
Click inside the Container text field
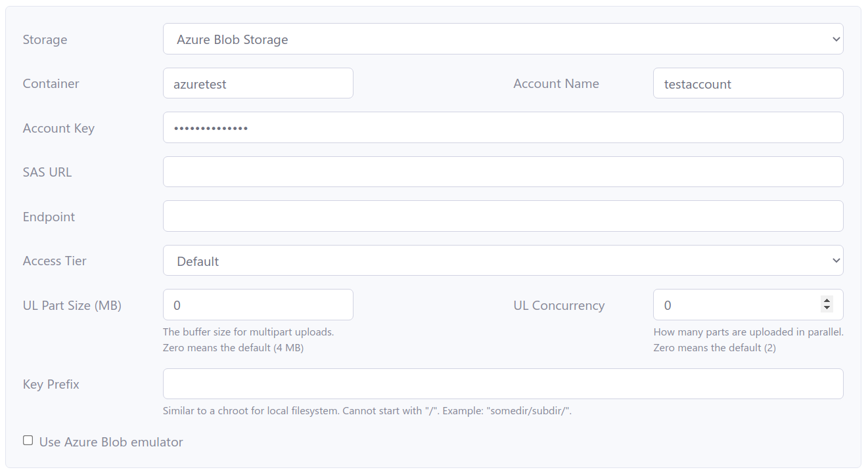258,83
